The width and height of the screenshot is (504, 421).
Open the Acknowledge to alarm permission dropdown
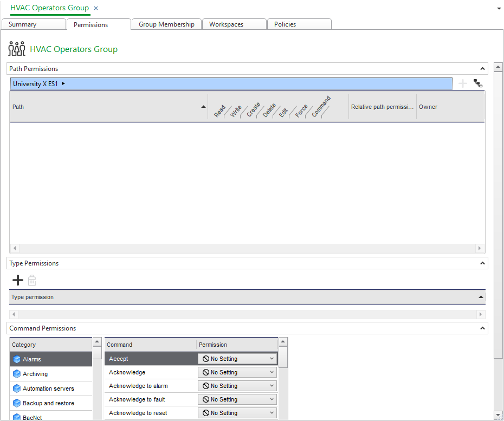pyautogui.click(x=237, y=386)
